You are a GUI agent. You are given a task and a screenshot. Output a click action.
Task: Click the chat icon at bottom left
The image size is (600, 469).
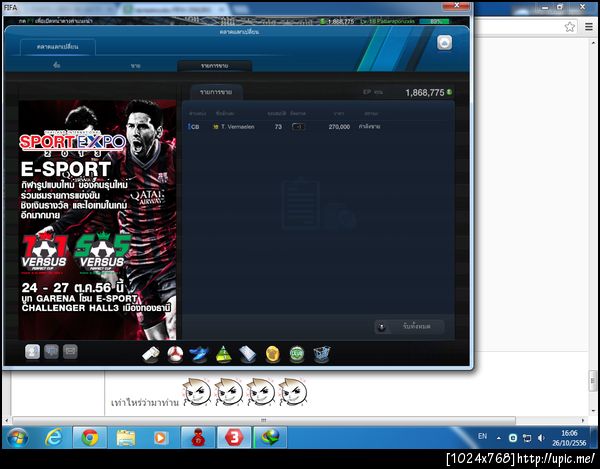point(51,352)
